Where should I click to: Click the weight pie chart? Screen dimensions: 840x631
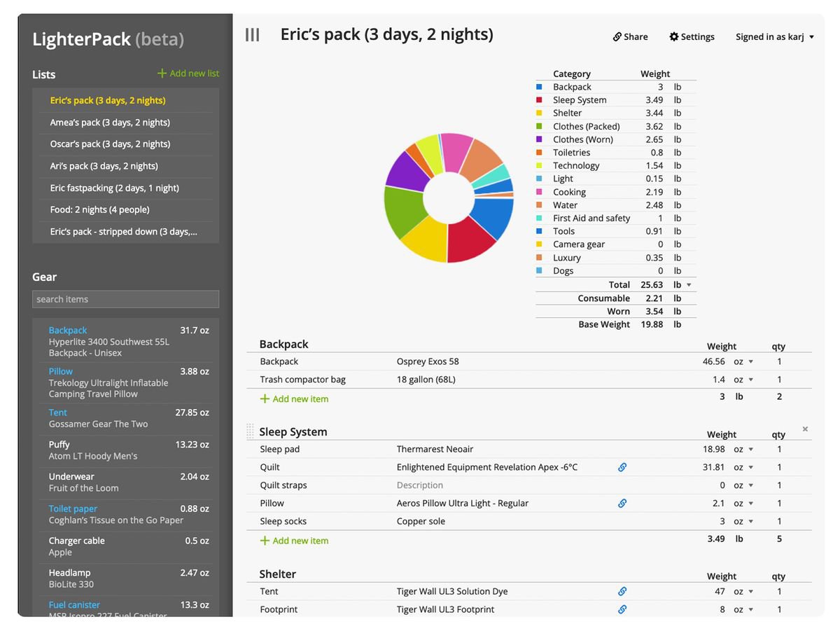[x=449, y=197]
